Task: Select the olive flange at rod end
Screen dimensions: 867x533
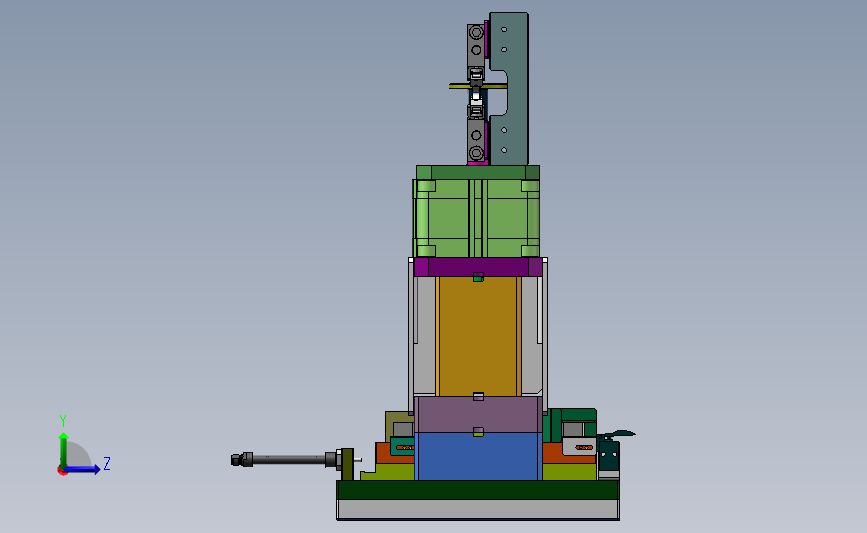Action: point(347,464)
